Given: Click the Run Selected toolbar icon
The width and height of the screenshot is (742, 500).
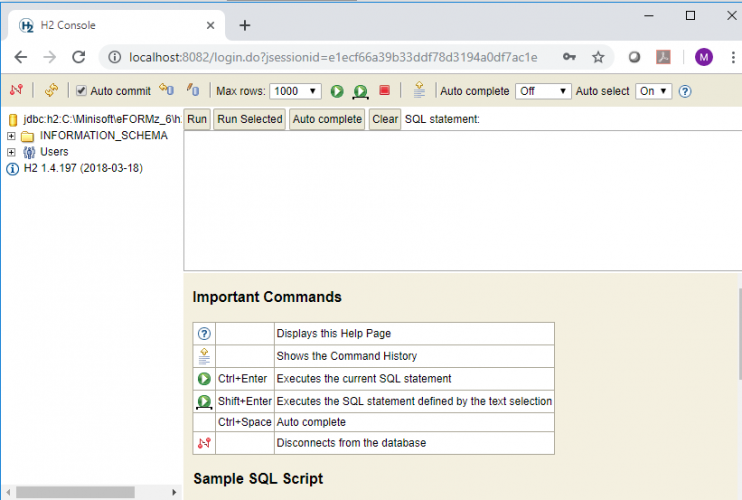Looking at the screenshot, I should pyautogui.click(x=360, y=92).
